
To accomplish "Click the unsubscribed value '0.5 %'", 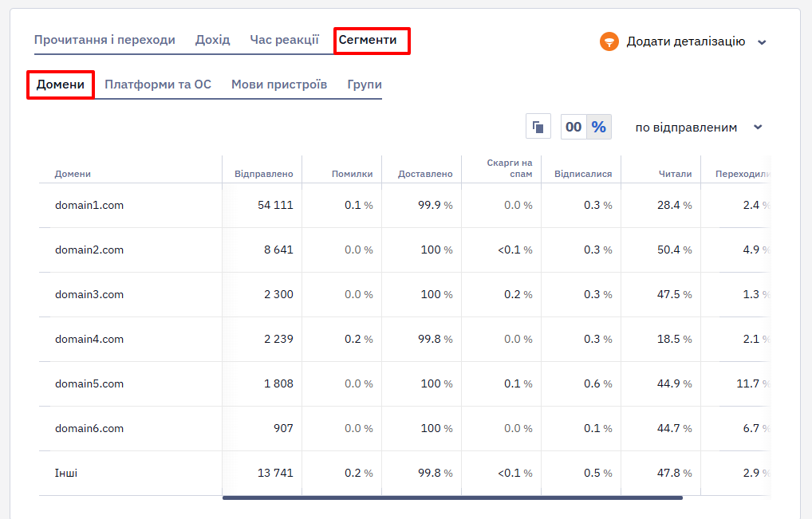I will [597, 473].
